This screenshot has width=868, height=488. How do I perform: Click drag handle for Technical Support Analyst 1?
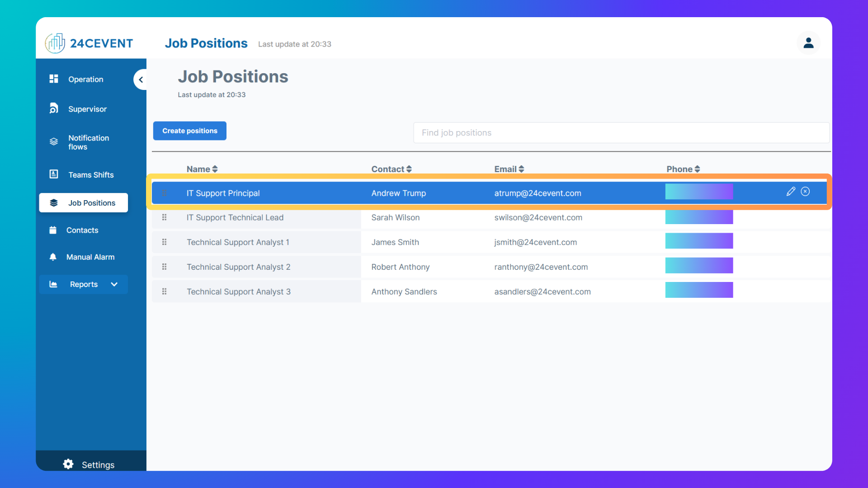164,242
